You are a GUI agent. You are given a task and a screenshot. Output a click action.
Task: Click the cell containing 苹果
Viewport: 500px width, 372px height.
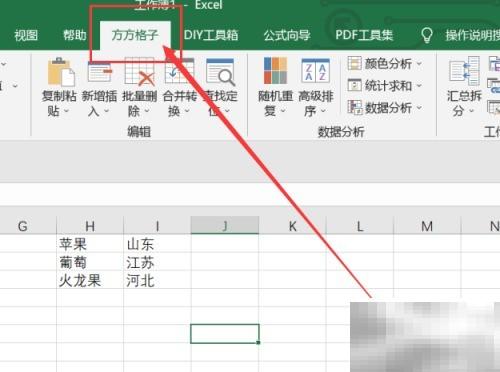point(90,244)
